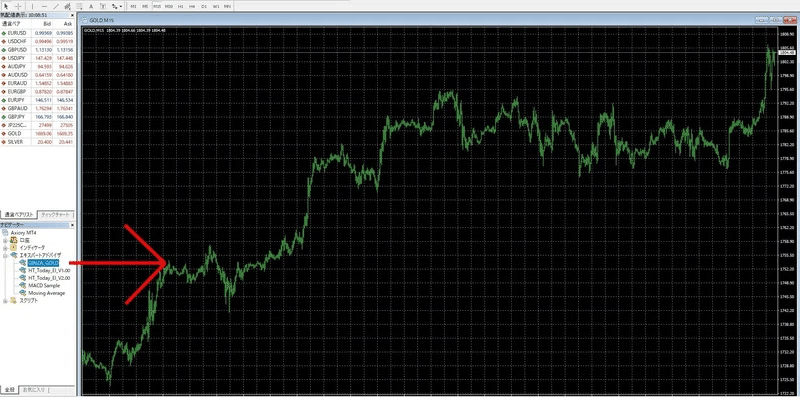Select the GINZA_GOLD expert advisor
Viewport: 800px width, 397px height.
point(43,263)
